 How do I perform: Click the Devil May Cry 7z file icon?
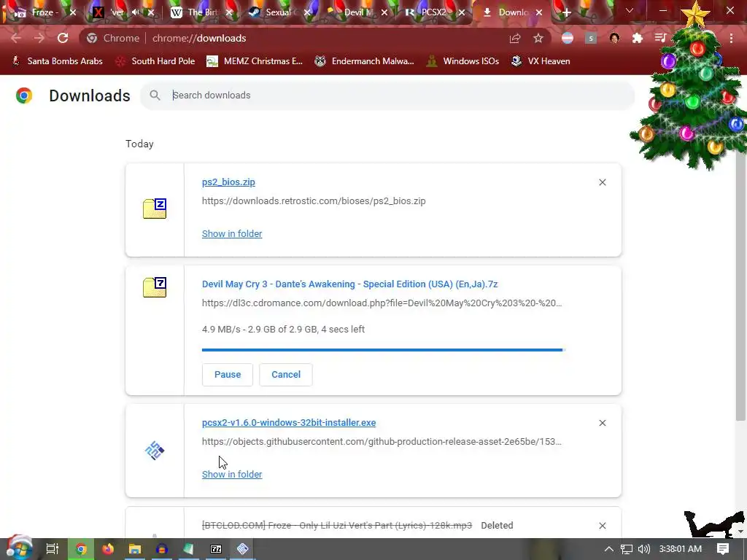[155, 287]
